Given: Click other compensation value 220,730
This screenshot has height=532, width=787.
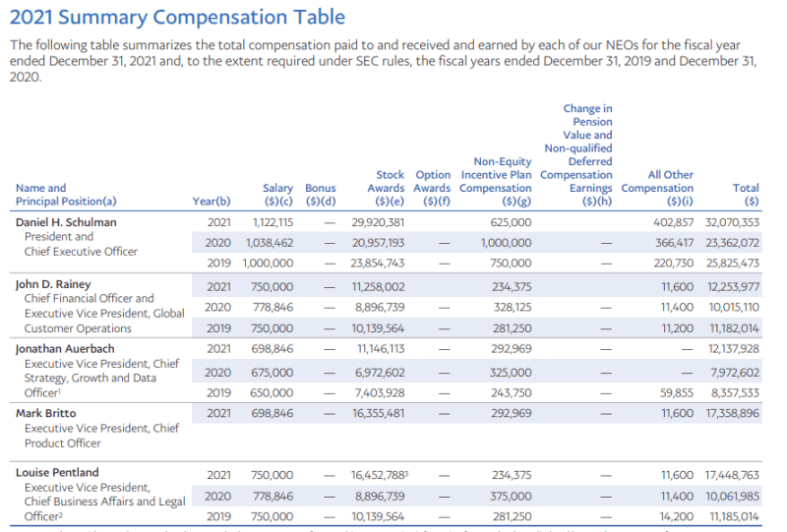Looking at the screenshot, I should pos(673,263).
